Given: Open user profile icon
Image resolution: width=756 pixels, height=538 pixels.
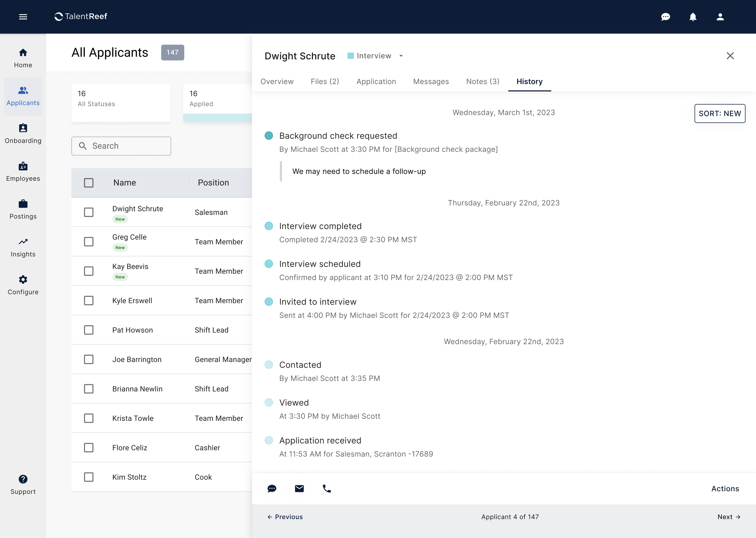Looking at the screenshot, I should pos(720,17).
